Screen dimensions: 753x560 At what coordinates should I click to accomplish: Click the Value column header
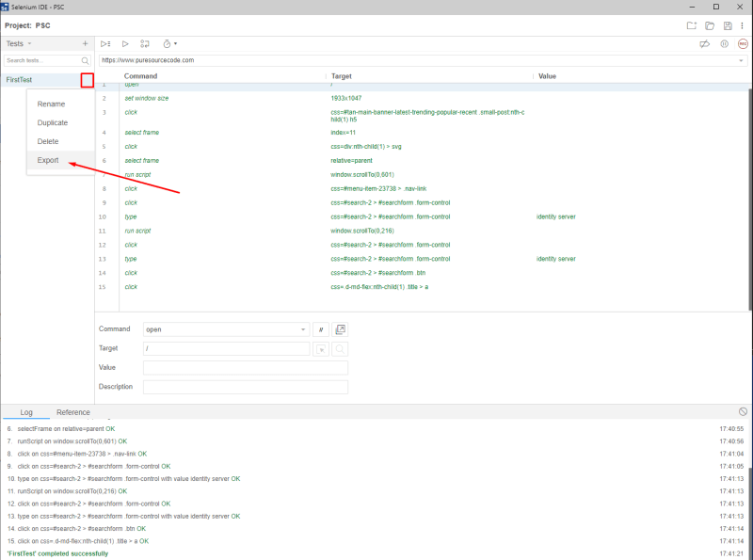coord(547,76)
